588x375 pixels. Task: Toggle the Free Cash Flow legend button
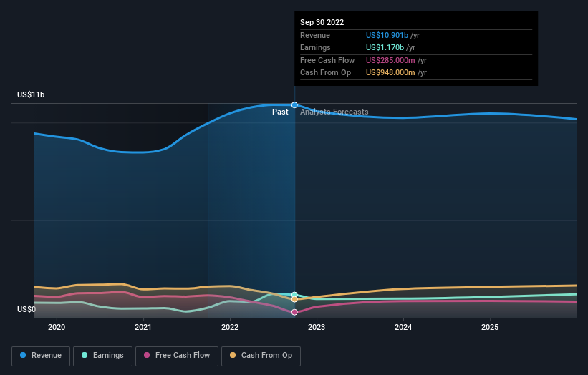(x=177, y=356)
